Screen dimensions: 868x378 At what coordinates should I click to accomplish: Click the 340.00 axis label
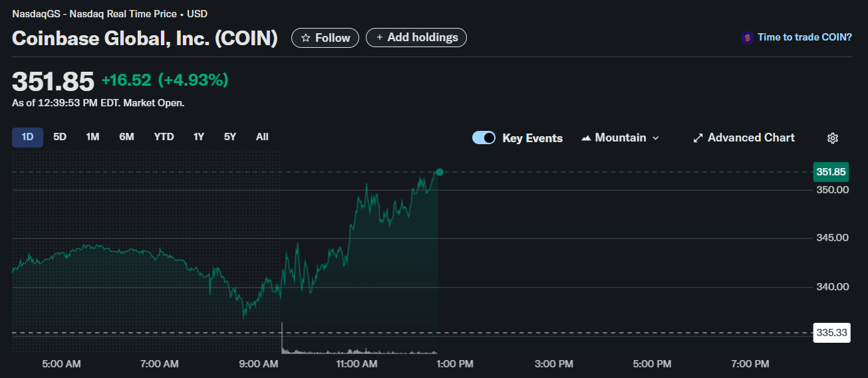(833, 287)
